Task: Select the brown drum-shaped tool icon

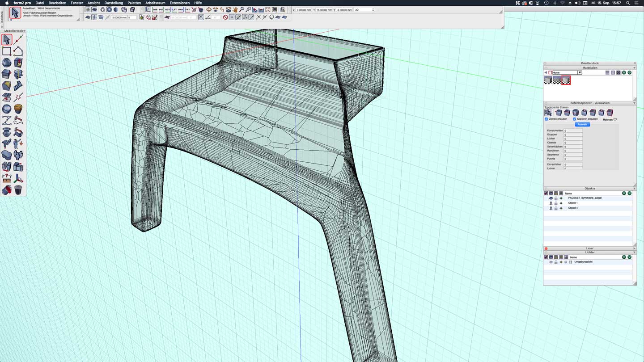Action: [x=18, y=109]
